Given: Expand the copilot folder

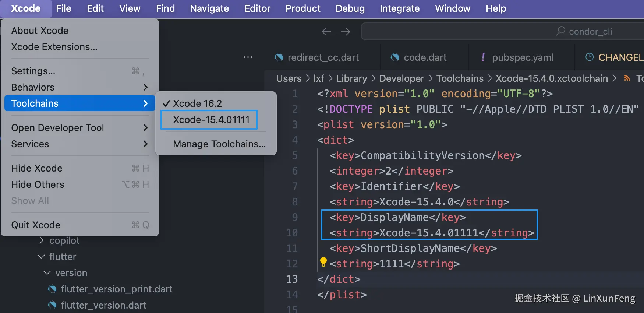Looking at the screenshot, I should (42, 240).
